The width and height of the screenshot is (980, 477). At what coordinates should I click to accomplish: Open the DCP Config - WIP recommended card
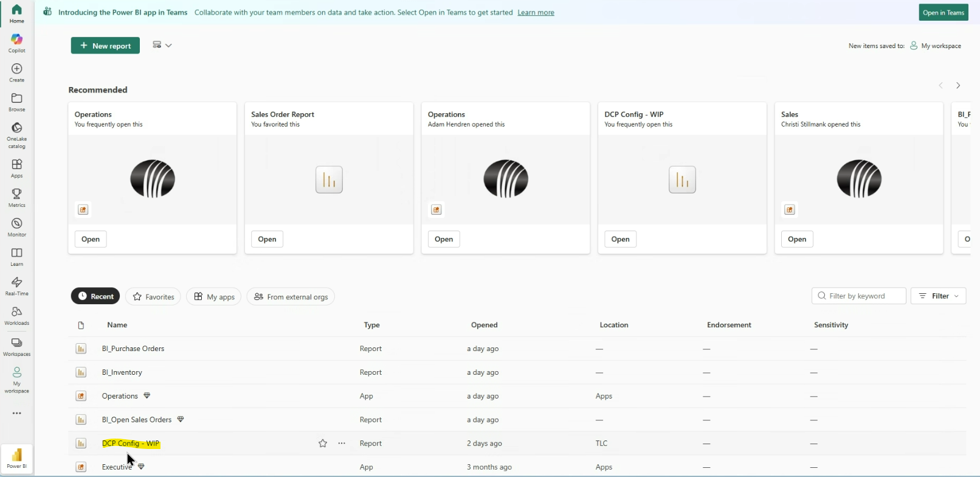(620, 239)
